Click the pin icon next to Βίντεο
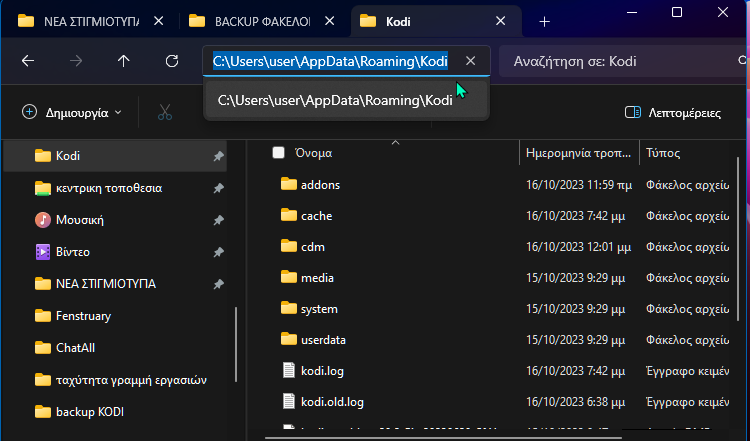 pos(218,252)
